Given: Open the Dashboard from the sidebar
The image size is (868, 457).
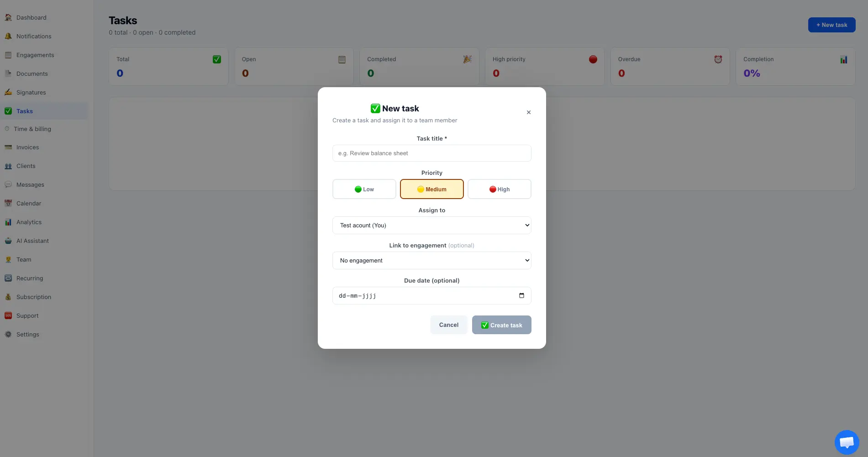Looking at the screenshot, I should [x=31, y=17].
